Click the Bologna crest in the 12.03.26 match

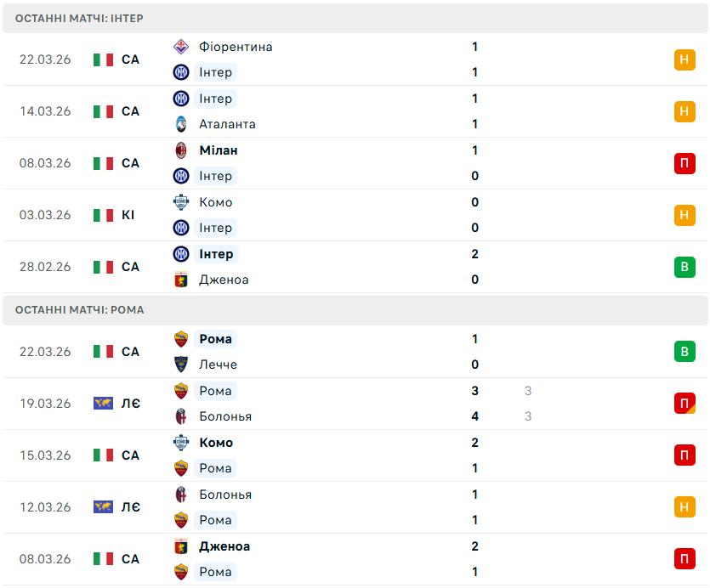[180, 495]
